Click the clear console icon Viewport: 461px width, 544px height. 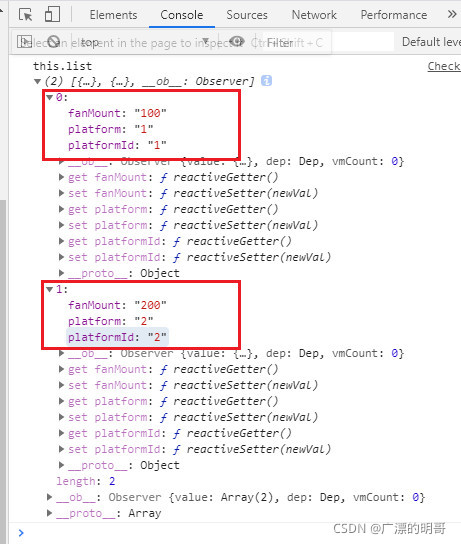(x=53, y=42)
